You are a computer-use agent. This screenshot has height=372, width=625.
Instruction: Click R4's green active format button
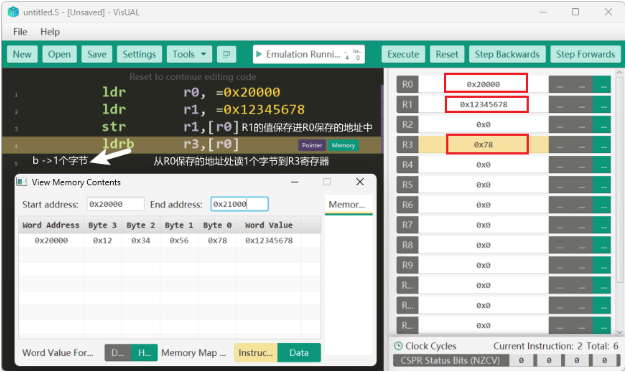(x=602, y=165)
